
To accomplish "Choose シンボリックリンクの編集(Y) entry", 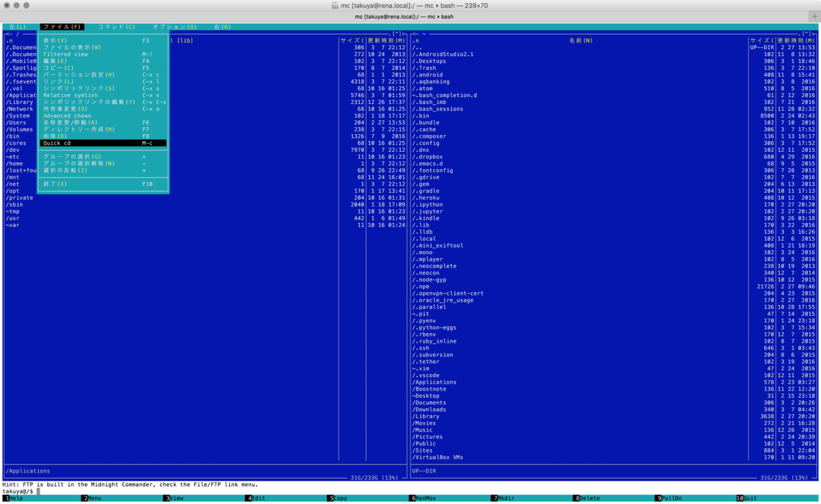I will click(x=103, y=102).
